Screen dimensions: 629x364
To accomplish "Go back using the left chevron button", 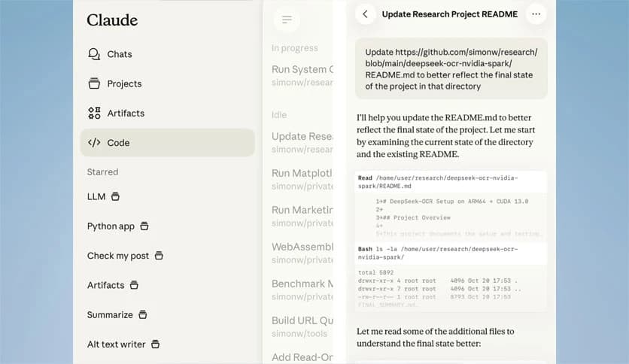I will pos(366,14).
